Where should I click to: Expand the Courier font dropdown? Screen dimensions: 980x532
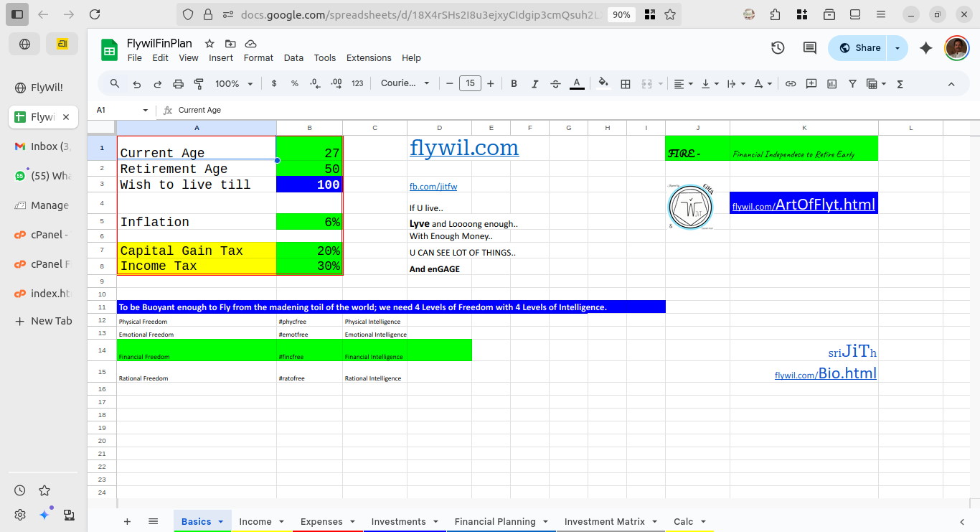click(405, 84)
